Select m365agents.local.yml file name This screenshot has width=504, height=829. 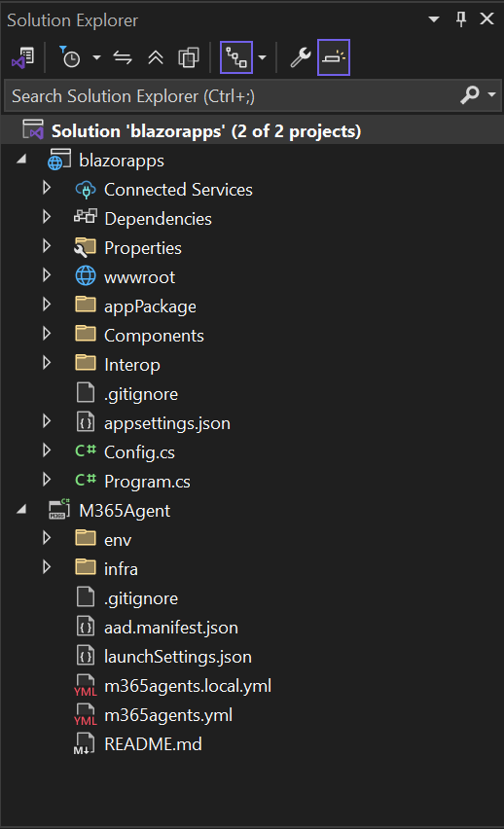pos(188,686)
